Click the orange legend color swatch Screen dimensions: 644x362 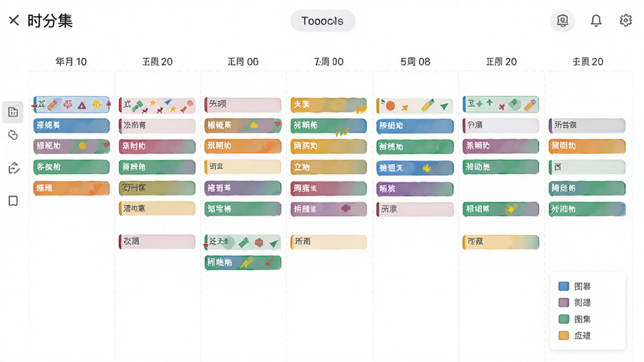[563, 336]
